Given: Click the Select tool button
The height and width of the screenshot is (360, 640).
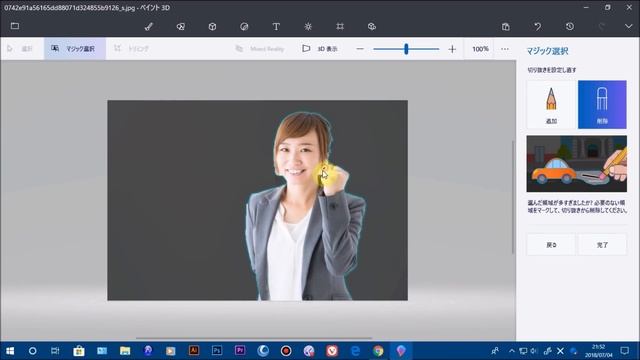Looking at the screenshot, I should pyautogui.click(x=20, y=49).
